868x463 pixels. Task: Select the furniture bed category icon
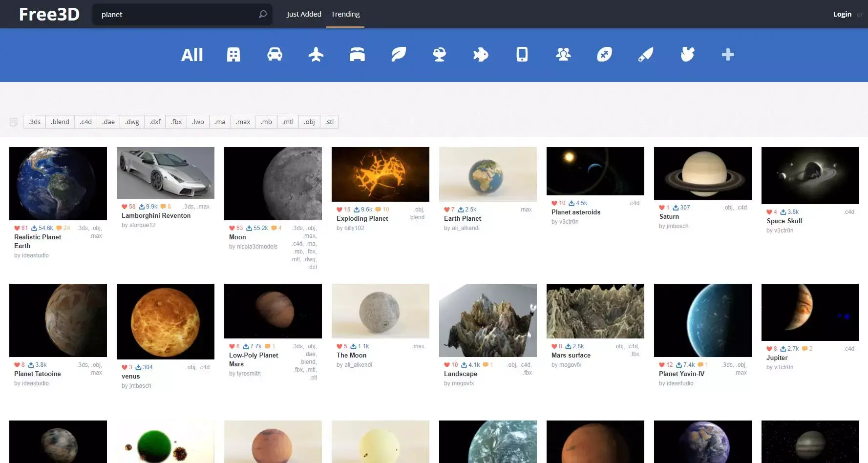[x=357, y=55]
